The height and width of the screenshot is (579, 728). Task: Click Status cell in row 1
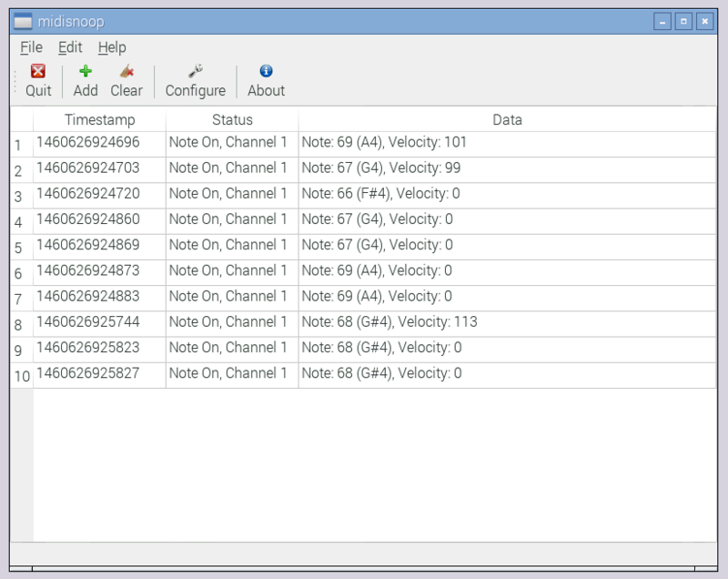(x=232, y=145)
